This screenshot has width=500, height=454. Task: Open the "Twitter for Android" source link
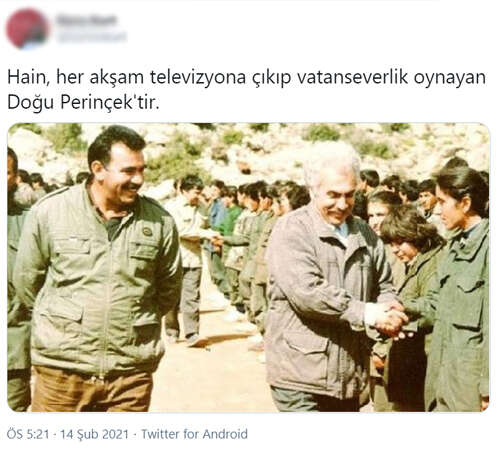click(x=194, y=434)
